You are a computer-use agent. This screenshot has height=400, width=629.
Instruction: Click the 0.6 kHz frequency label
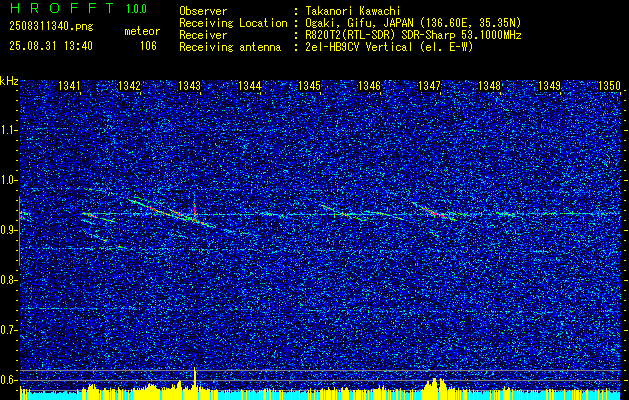tap(9, 380)
